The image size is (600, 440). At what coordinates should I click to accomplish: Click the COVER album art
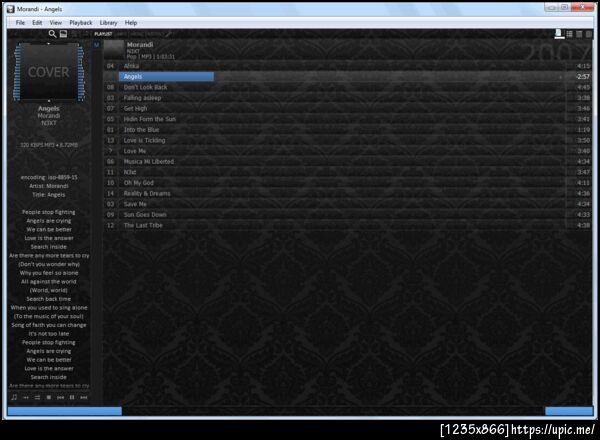tap(49, 72)
